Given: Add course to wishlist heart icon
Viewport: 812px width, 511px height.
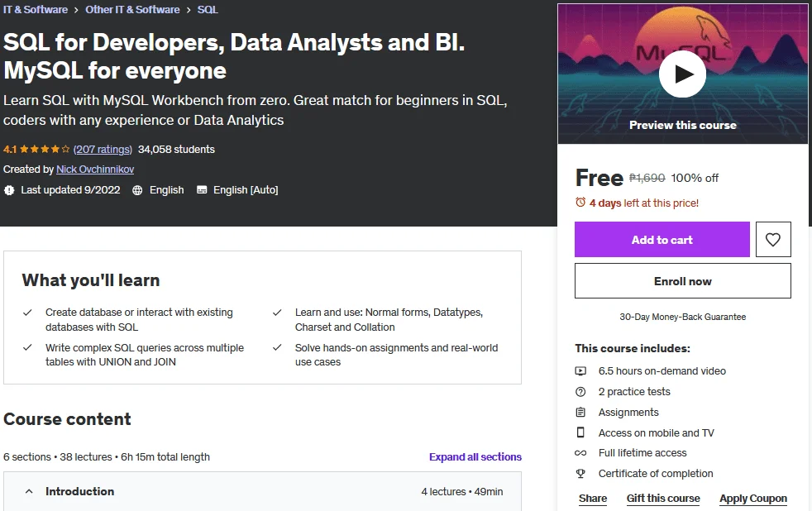Looking at the screenshot, I should tap(772, 239).
